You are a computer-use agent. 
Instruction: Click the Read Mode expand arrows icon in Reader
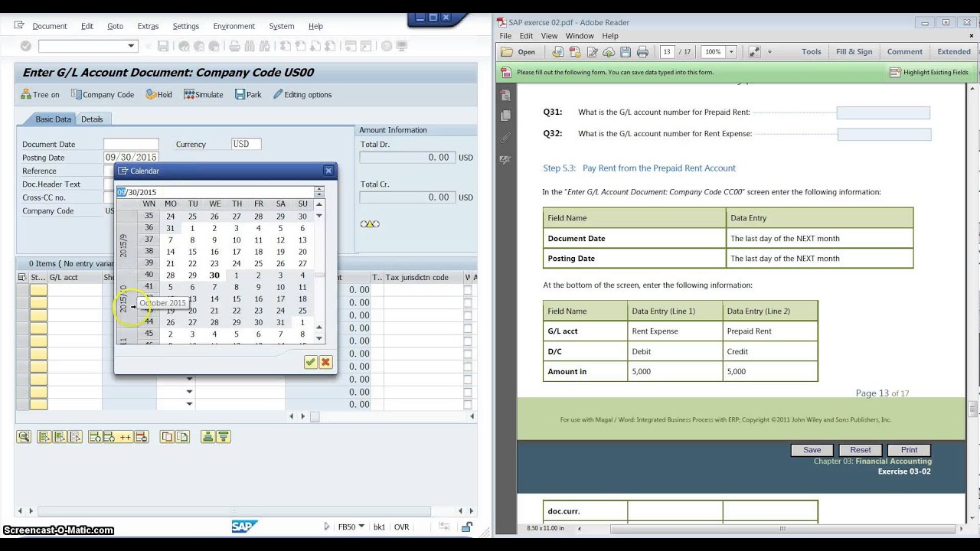754,52
